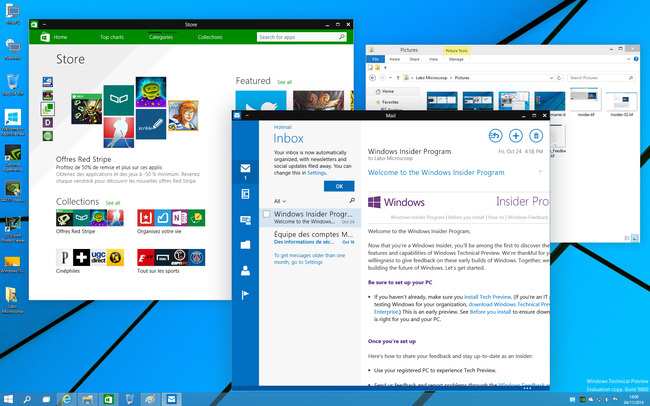Open install Tech Preview link in email
Viewport: 650px width, 406px height.
click(x=488, y=297)
